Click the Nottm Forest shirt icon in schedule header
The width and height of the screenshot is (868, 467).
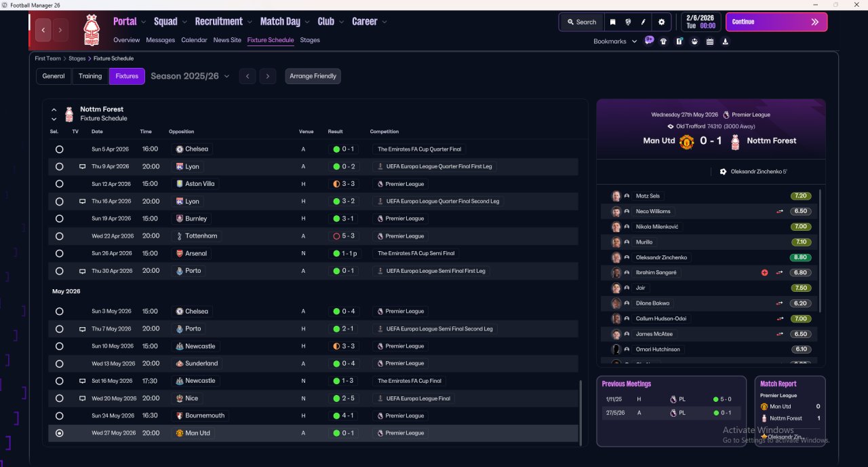coord(68,114)
